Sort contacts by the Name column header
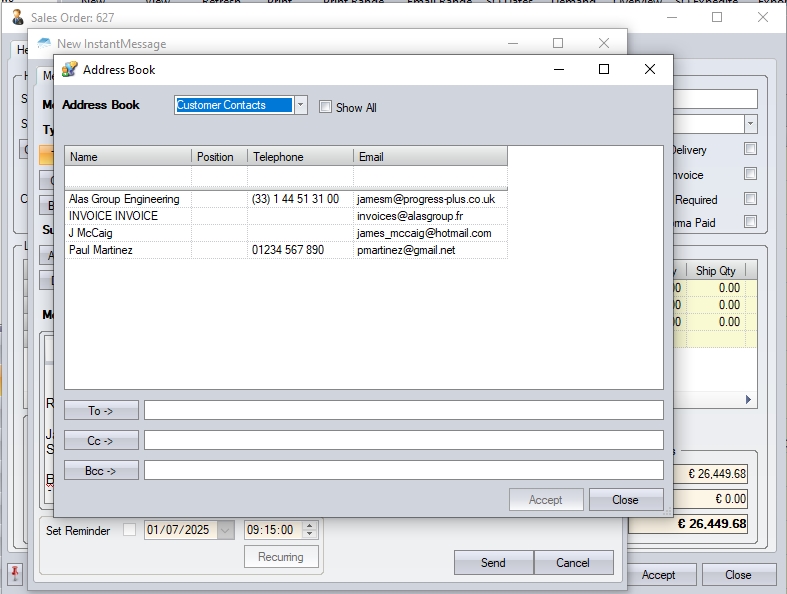Screen dimensions: 787x594 (128, 157)
